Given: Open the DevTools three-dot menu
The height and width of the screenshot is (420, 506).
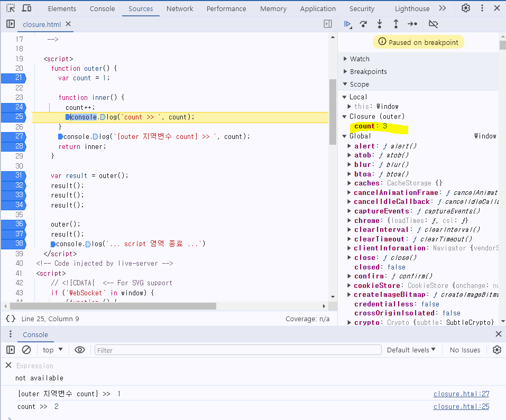Looking at the screenshot, I should point(482,8).
